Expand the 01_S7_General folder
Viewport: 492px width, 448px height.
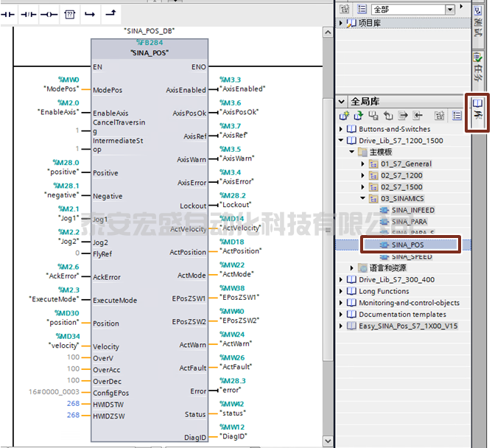[x=363, y=164]
